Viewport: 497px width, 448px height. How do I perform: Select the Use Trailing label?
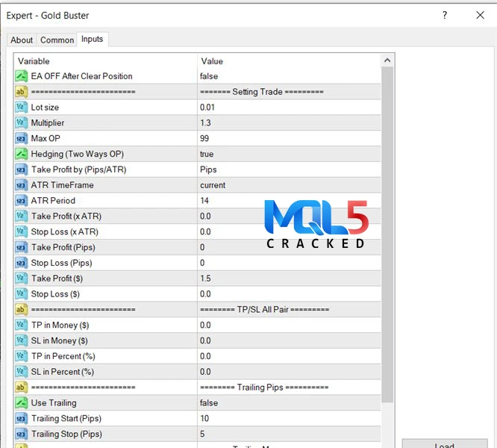click(x=54, y=402)
